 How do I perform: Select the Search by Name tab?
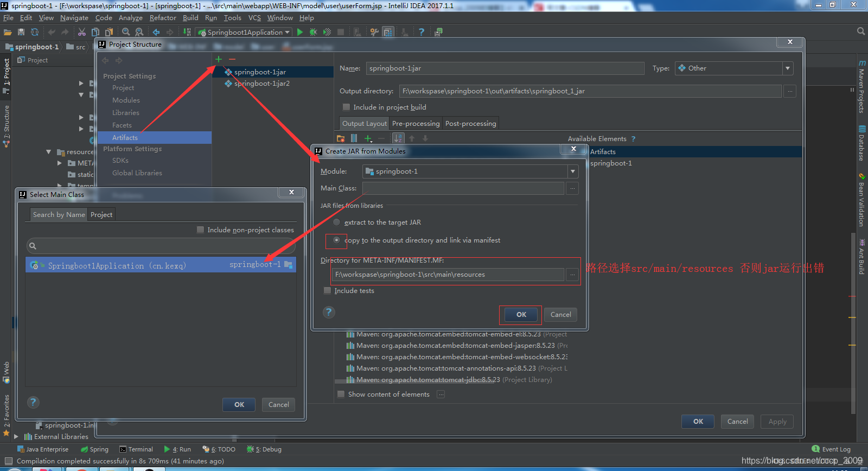click(59, 215)
